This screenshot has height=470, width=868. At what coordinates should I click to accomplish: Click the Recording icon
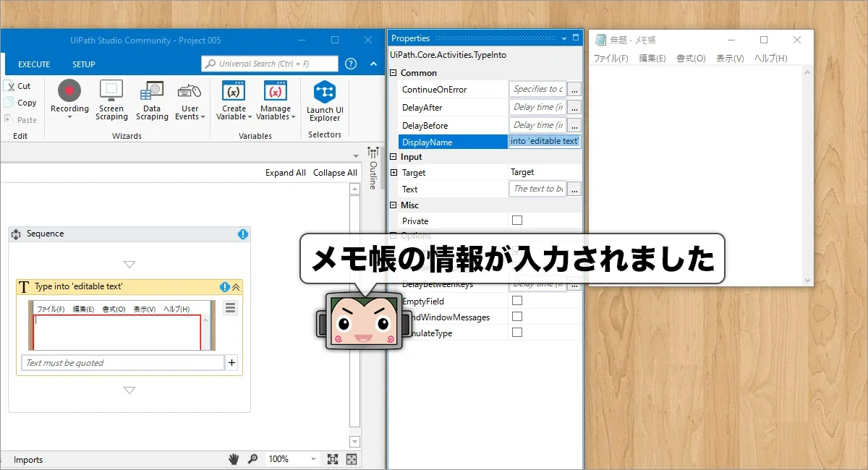[x=69, y=90]
